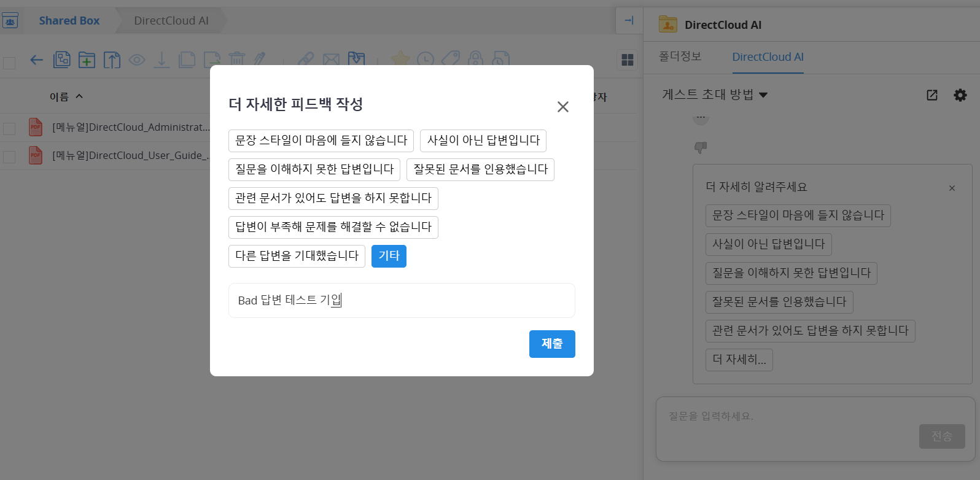The height and width of the screenshot is (480, 980).
Task: Expand the 게스트 초대 방법 dropdown
Action: 763,95
